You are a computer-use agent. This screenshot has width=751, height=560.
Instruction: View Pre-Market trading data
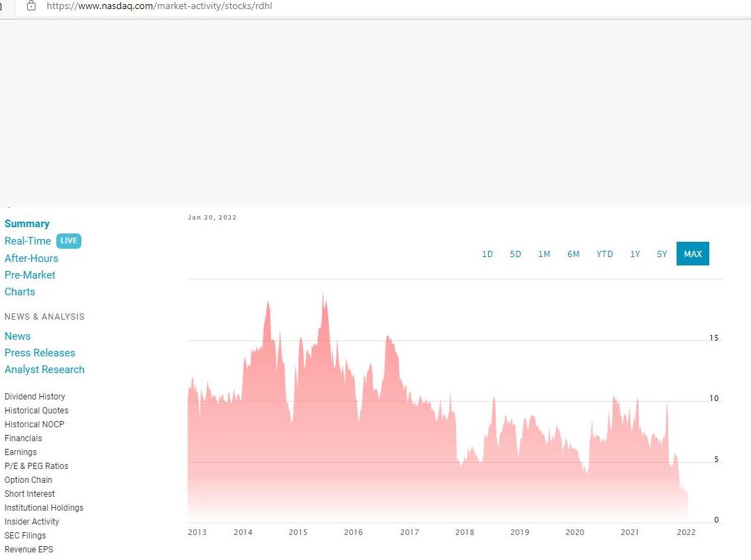pos(29,274)
